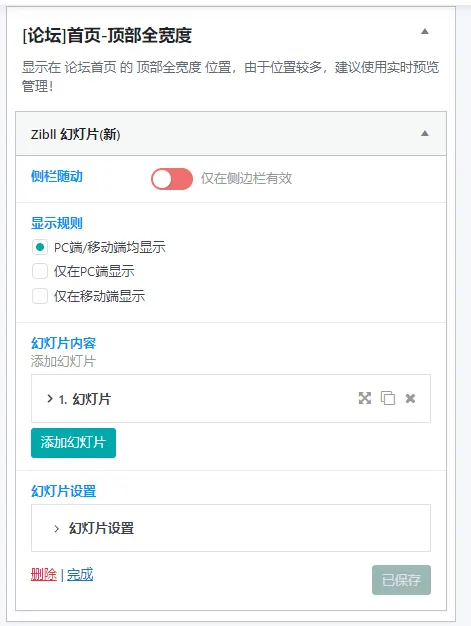Remove 1. 幻灯片 with the X icon
471x626 pixels.
pyautogui.click(x=410, y=398)
